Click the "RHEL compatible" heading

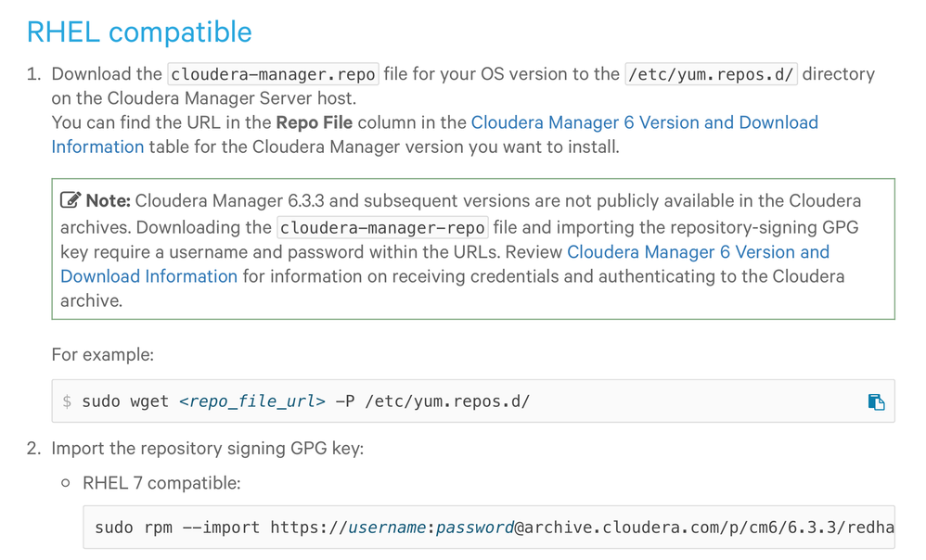[x=139, y=32]
